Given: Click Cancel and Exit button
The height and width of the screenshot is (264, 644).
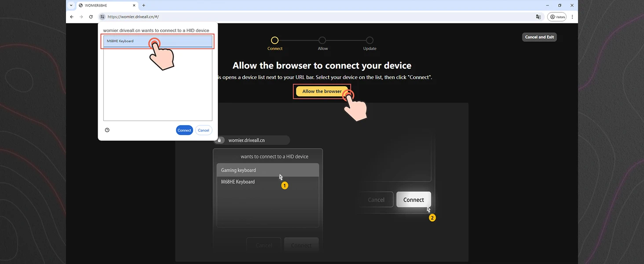Looking at the screenshot, I should click(539, 37).
